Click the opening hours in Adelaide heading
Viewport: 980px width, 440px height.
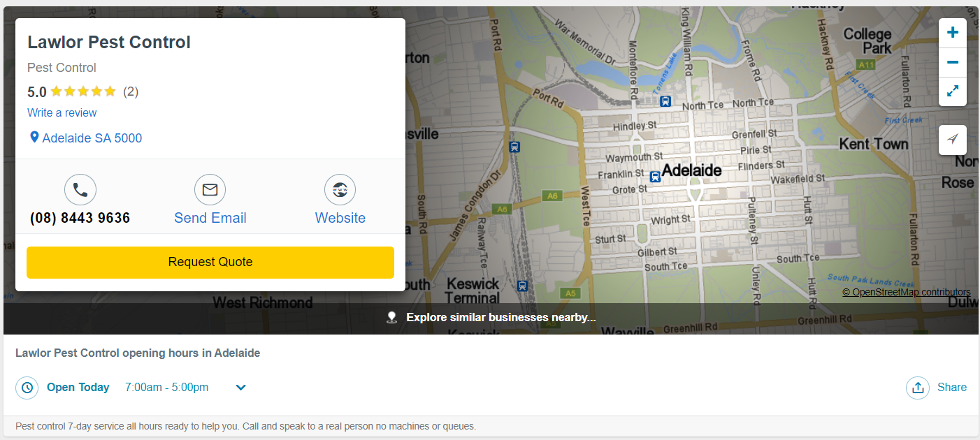click(138, 353)
